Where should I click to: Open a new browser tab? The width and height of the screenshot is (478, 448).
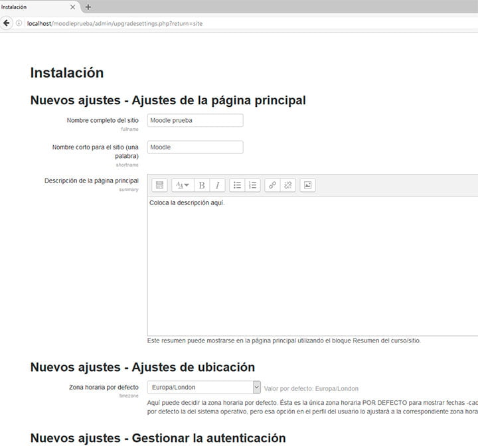coord(88,7)
